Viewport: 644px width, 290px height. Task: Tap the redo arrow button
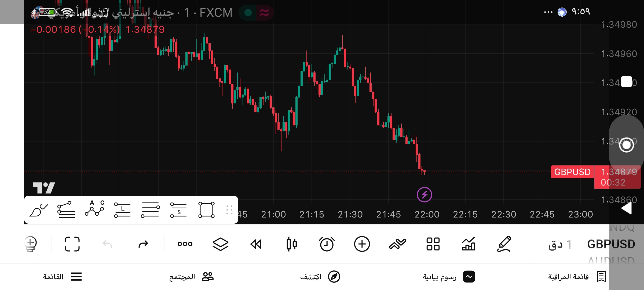pyautogui.click(x=143, y=244)
